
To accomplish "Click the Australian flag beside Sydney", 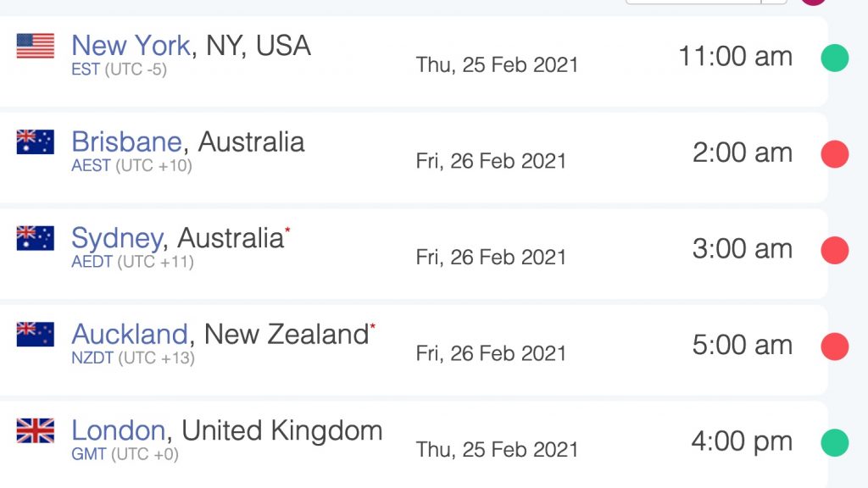I will 36,238.
